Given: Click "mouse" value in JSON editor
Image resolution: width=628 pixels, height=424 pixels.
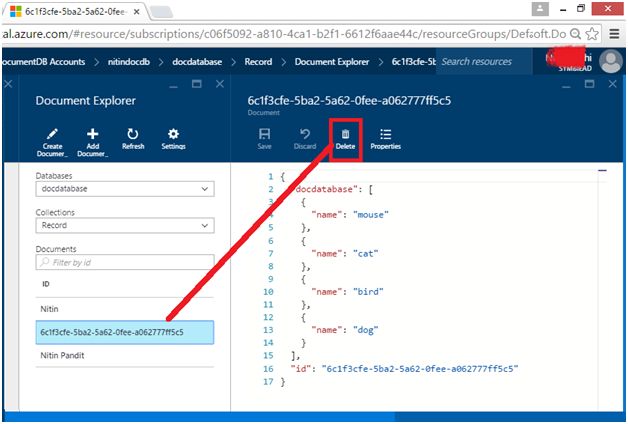Looking at the screenshot, I should (x=370, y=215).
